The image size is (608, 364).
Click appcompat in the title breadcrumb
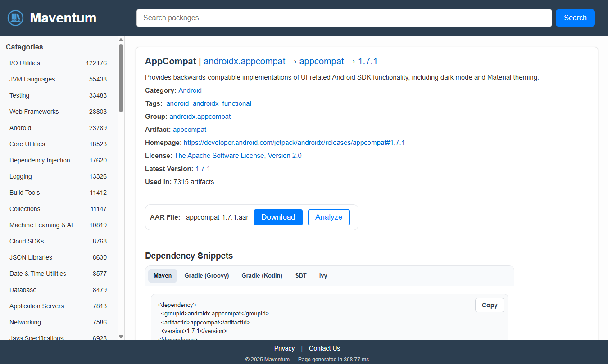[322, 61]
